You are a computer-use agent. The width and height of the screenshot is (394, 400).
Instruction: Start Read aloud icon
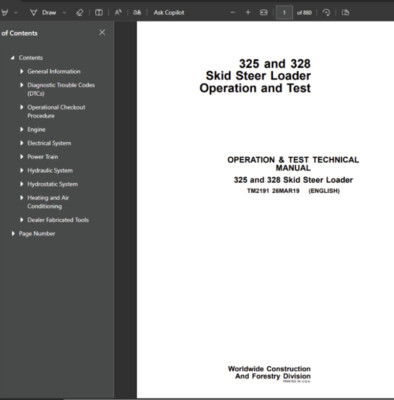[118, 13]
